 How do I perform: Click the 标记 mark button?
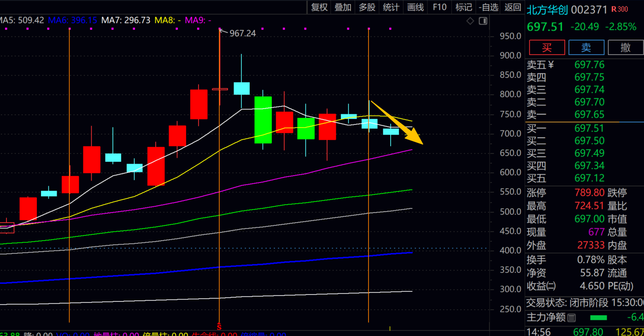point(463,7)
